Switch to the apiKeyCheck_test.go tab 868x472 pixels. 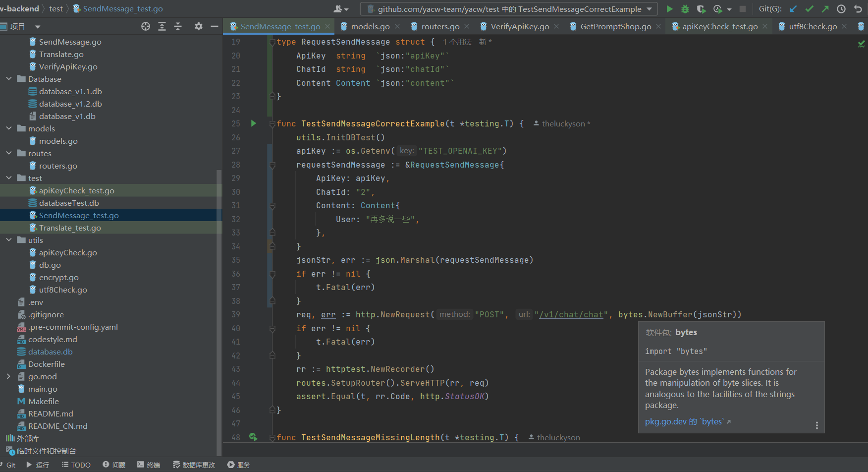719,26
